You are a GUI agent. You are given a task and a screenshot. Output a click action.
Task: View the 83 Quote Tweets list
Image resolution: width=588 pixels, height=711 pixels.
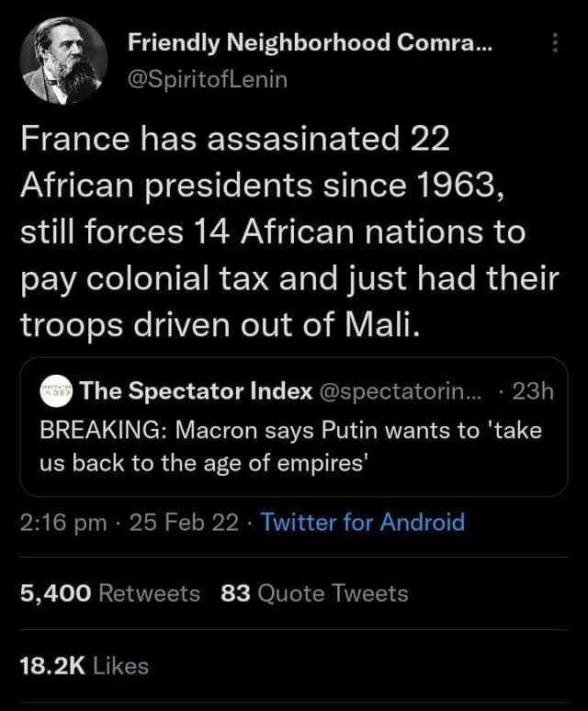(314, 593)
